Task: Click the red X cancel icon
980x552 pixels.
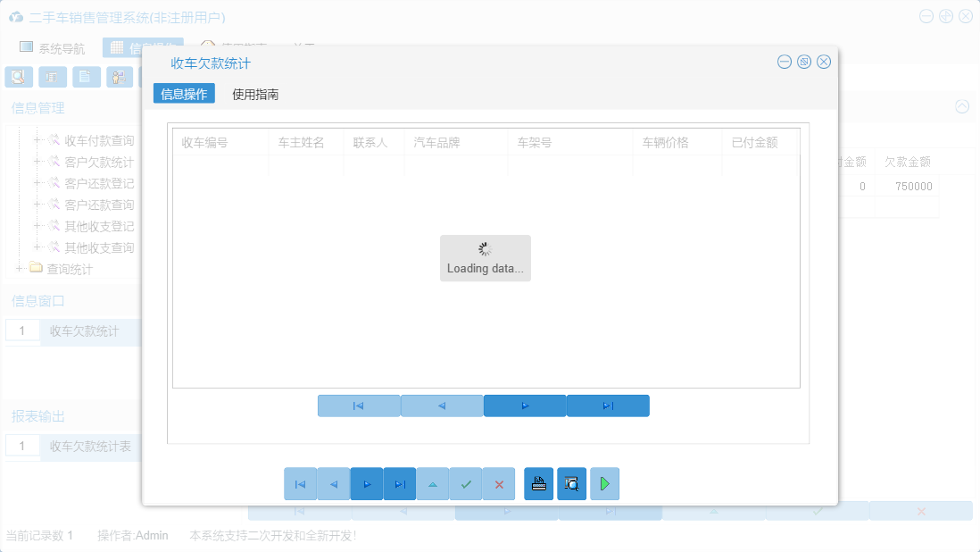Action: pyautogui.click(x=499, y=483)
